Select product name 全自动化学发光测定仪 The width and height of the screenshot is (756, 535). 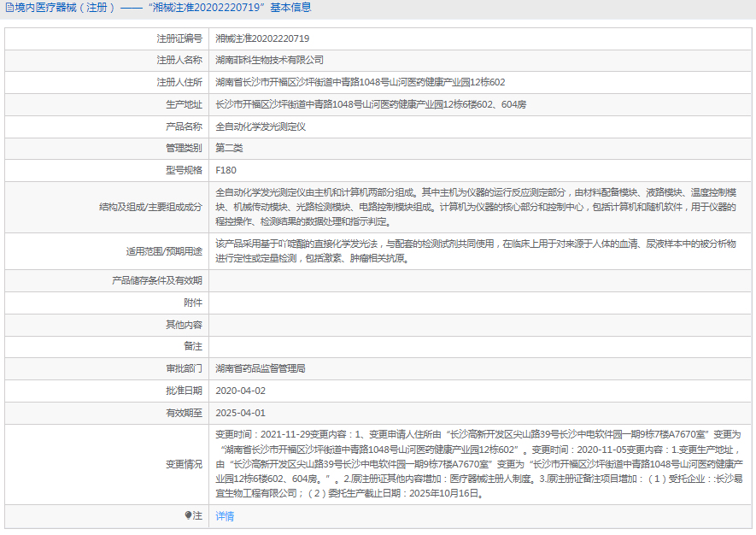coord(261,126)
